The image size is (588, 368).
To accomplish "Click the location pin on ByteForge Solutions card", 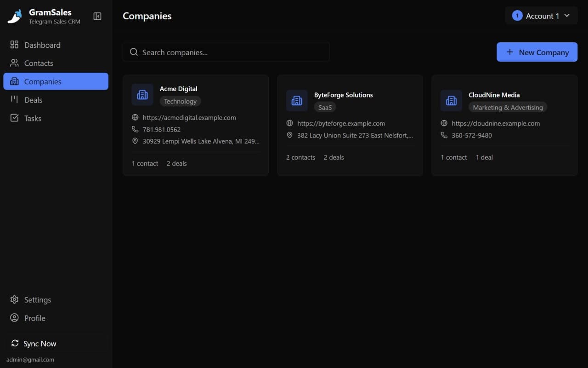I will 289,135.
